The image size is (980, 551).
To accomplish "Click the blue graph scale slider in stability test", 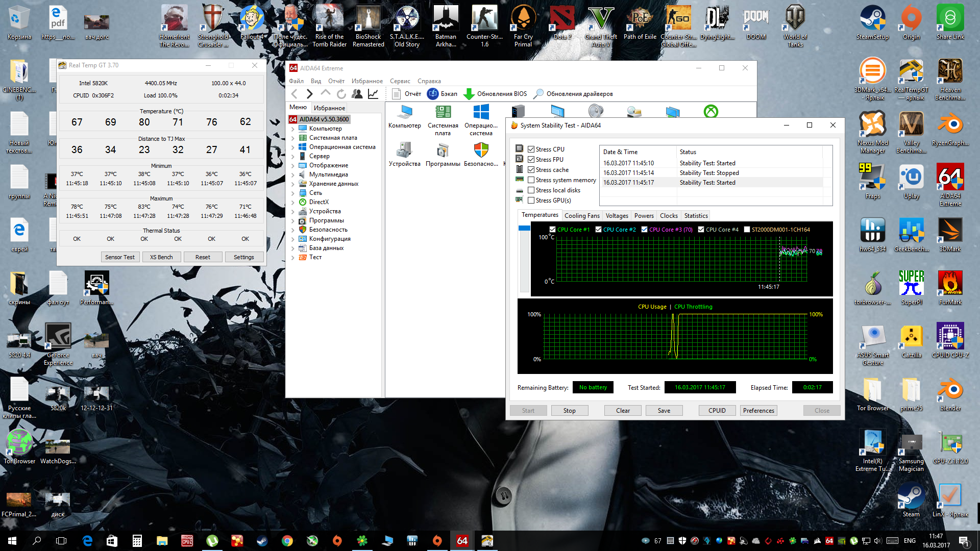I will (x=524, y=228).
